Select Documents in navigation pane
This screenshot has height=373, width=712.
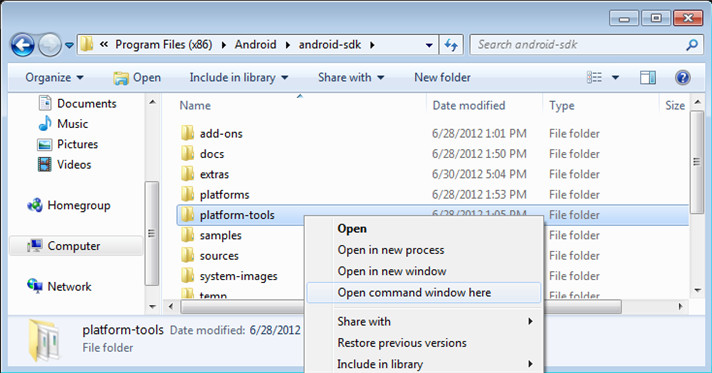point(77,104)
